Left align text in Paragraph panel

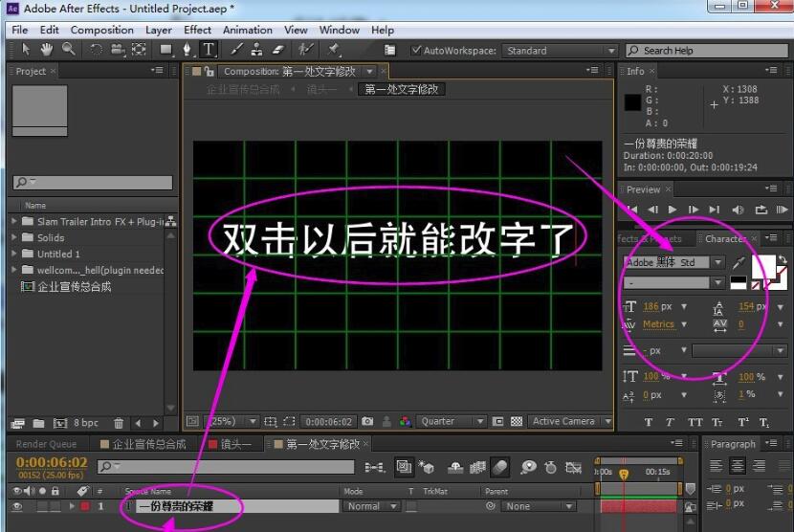pyautogui.click(x=716, y=466)
